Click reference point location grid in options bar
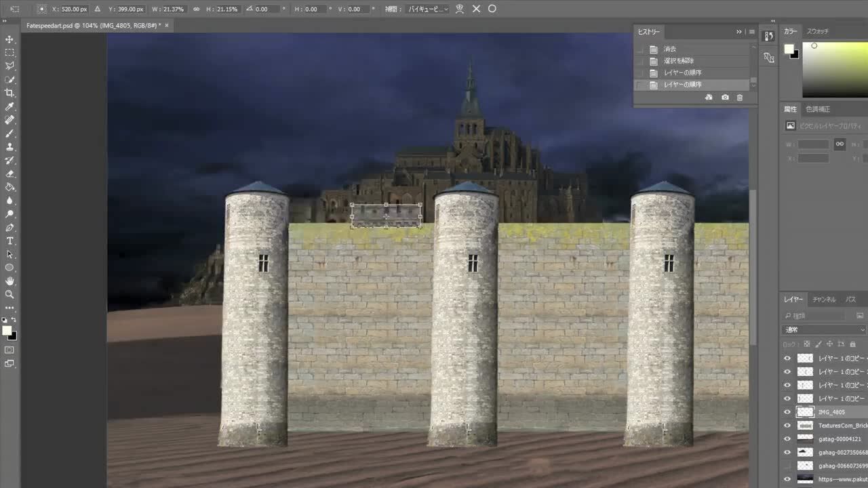 tap(41, 9)
